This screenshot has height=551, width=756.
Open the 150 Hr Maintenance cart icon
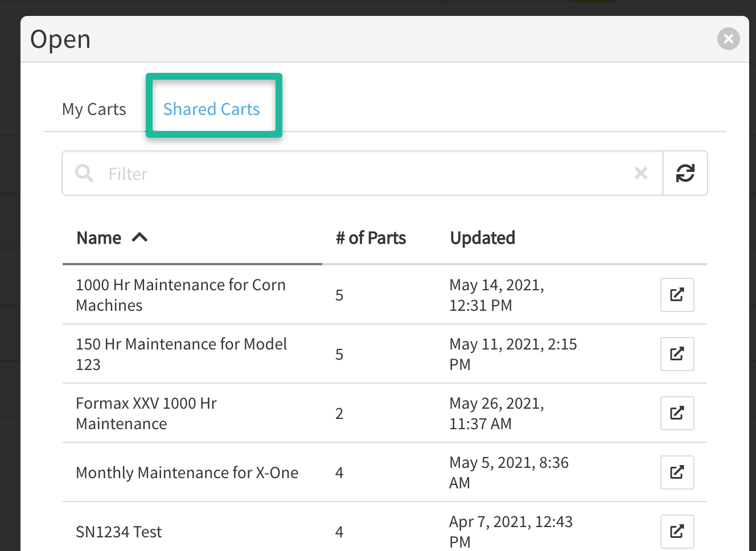(x=677, y=354)
